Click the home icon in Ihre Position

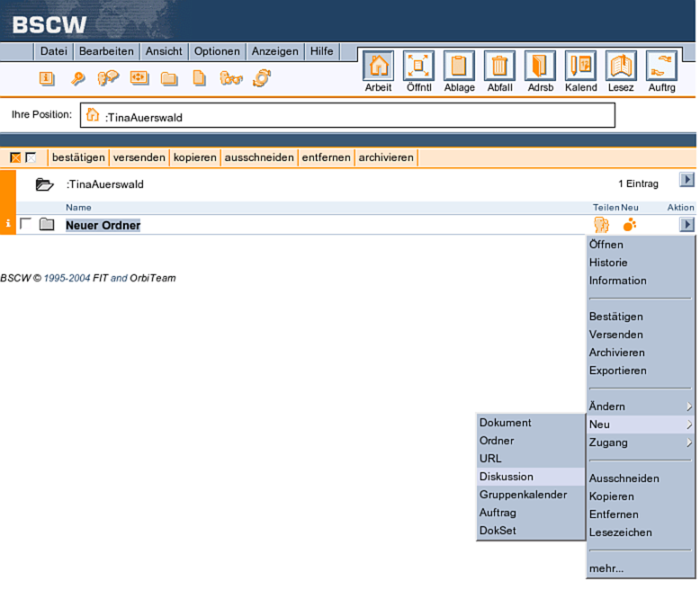(92, 115)
